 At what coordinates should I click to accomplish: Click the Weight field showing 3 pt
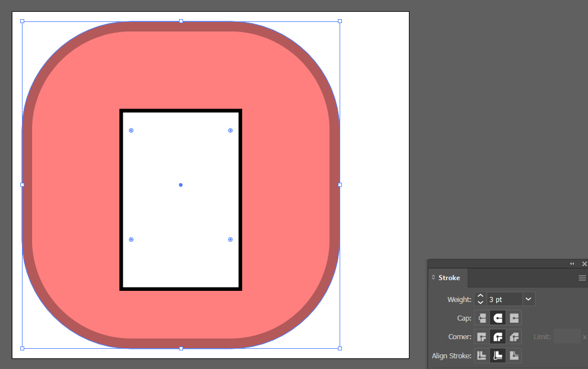coord(505,299)
